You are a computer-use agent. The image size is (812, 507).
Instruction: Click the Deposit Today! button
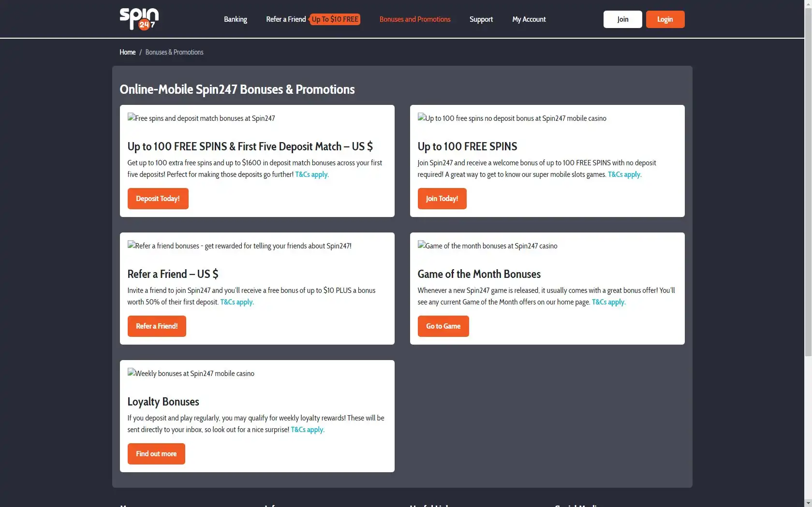coord(158,199)
